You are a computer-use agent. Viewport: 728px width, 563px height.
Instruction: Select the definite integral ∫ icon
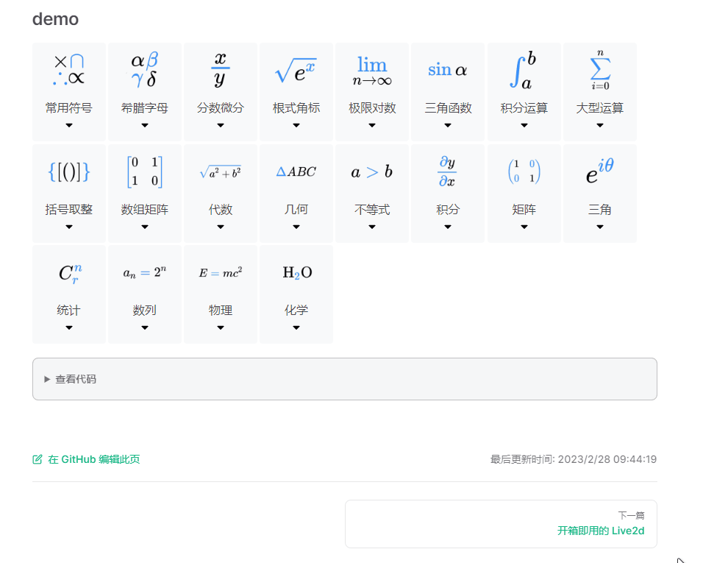pos(523,69)
